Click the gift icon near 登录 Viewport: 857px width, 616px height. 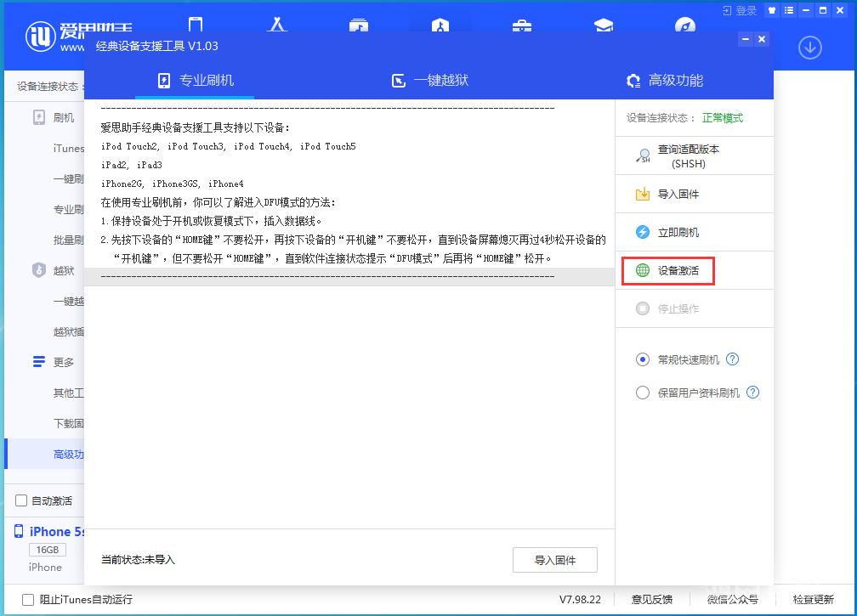coord(771,10)
